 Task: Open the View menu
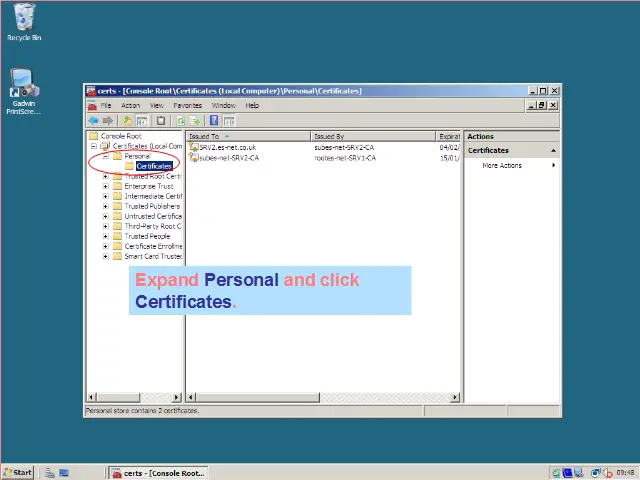[157, 105]
